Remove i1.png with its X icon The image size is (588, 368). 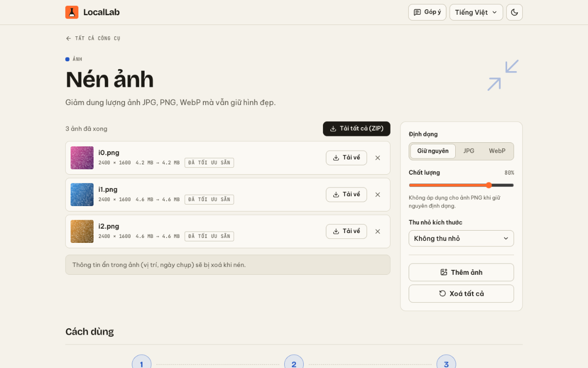(378, 195)
